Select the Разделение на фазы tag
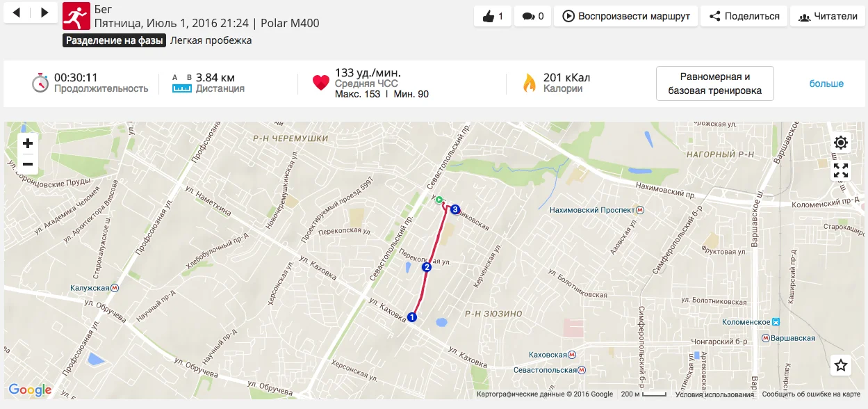The width and height of the screenshot is (868, 409). point(115,40)
